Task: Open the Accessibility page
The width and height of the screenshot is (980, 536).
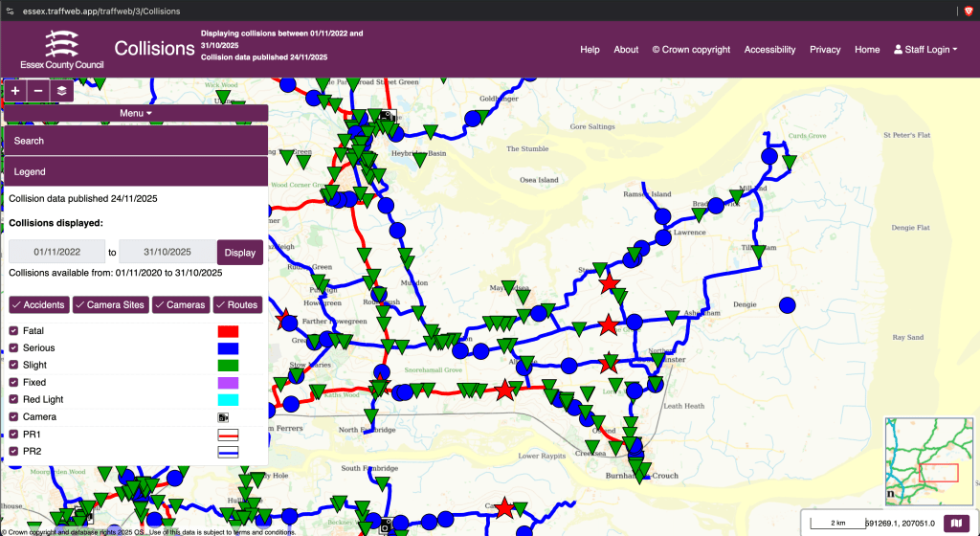Action: click(x=769, y=50)
